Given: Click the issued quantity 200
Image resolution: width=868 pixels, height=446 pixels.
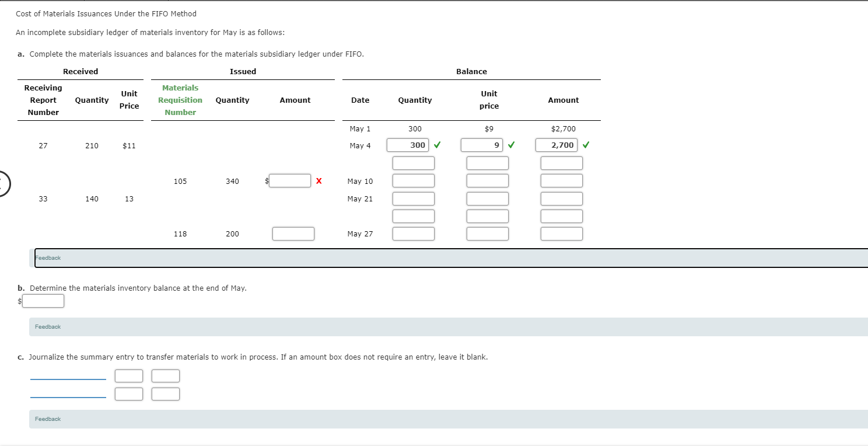Looking at the screenshot, I should pos(232,234).
